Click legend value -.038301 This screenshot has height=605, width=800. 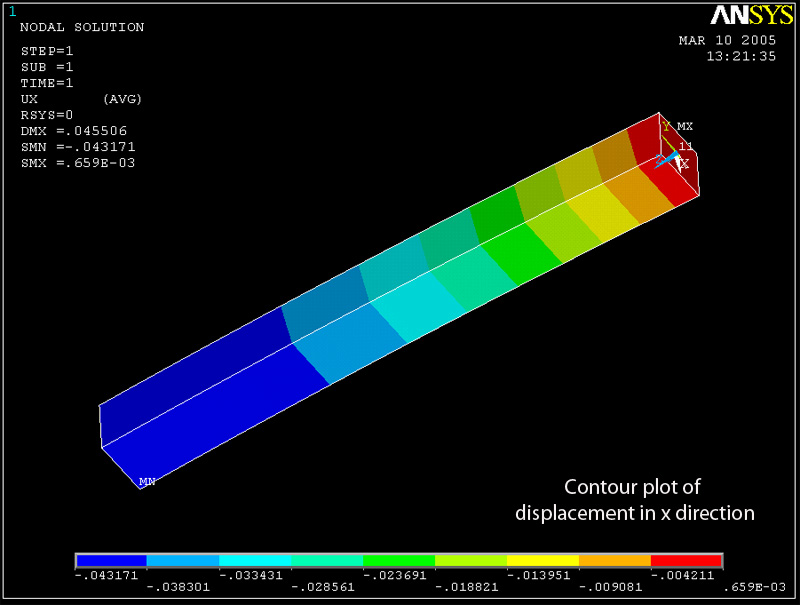(x=178, y=587)
